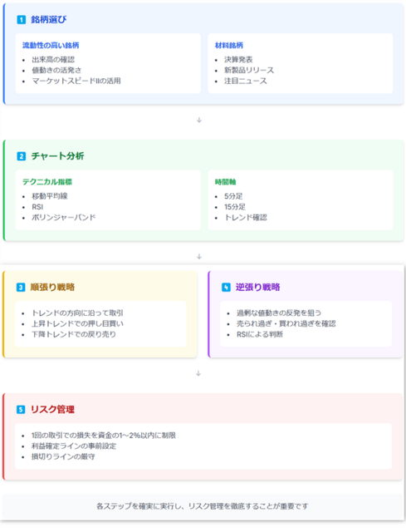Click the RSIによる判断 list item
The image size is (406, 532).
260,334
